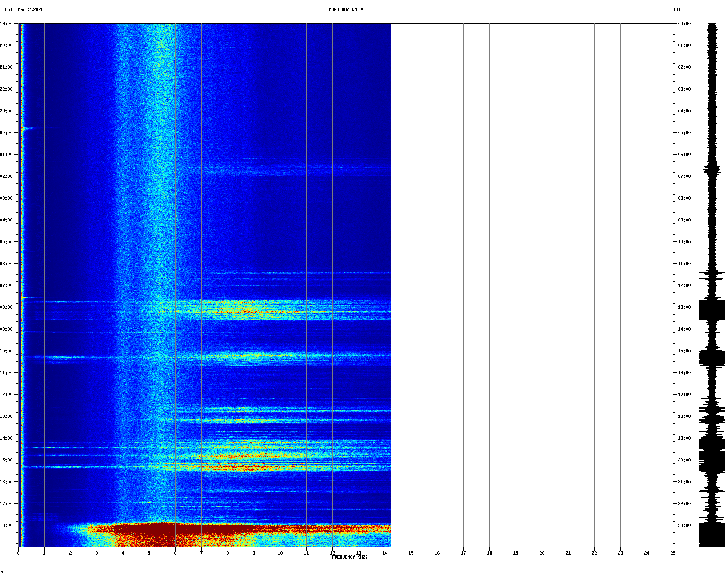Click the MARO HHZ CM 00 station title
Viewport: 728px width, 576px height.
pyautogui.click(x=346, y=9)
